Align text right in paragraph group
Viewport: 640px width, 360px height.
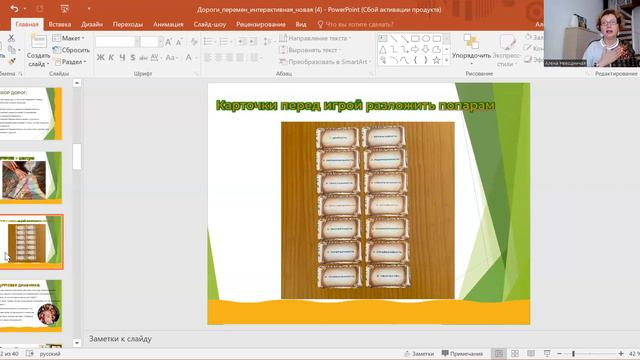(229, 58)
